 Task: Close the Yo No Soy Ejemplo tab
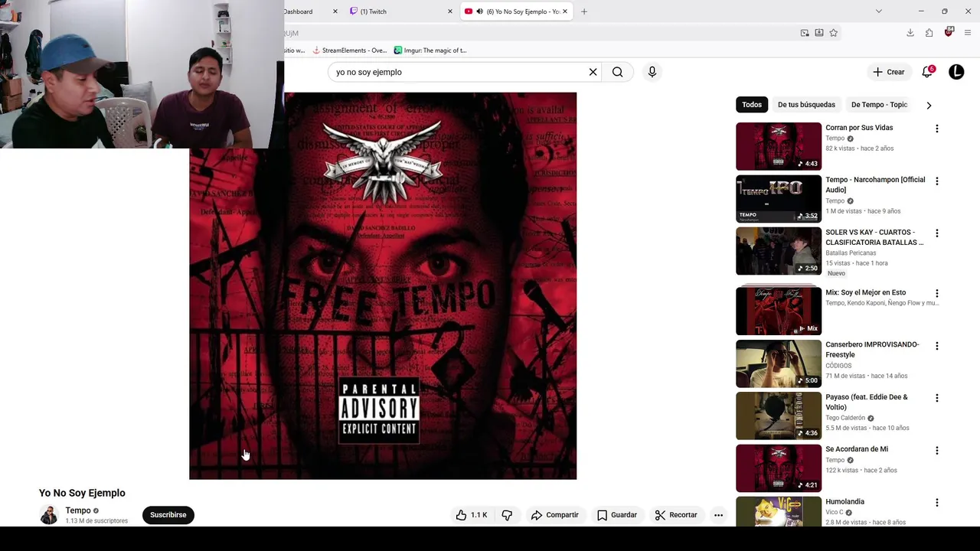click(x=566, y=11)
